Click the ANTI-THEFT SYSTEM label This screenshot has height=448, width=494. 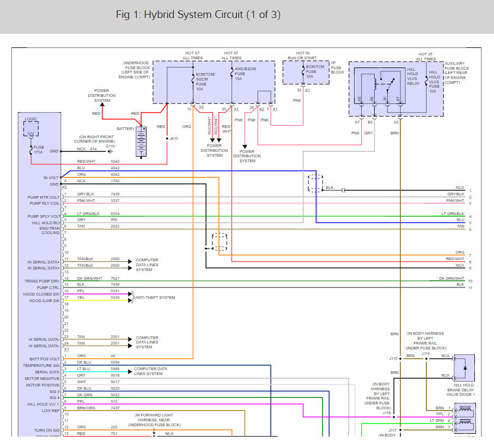click(x=155, y=298)
